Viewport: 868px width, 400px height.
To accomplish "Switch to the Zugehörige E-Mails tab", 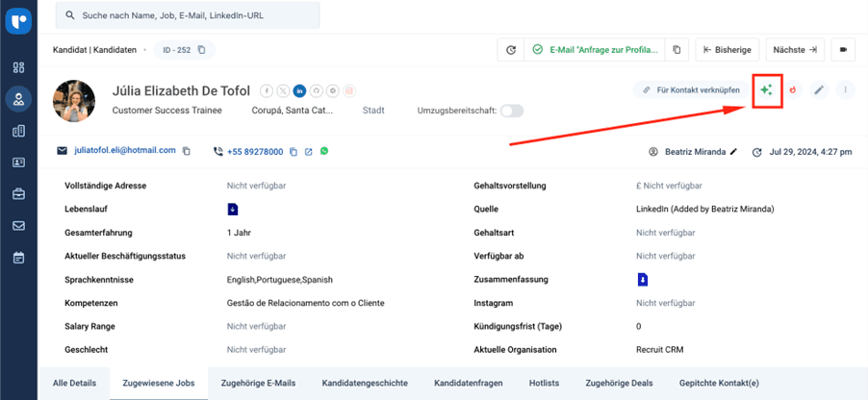I will [x=258, y=383].
